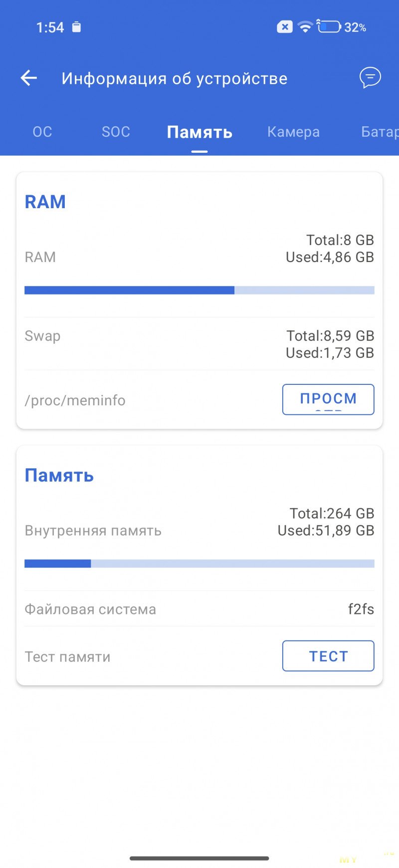The image size is (399, 868).
Task: Tap the Swap row
Action: coord(199,344)
